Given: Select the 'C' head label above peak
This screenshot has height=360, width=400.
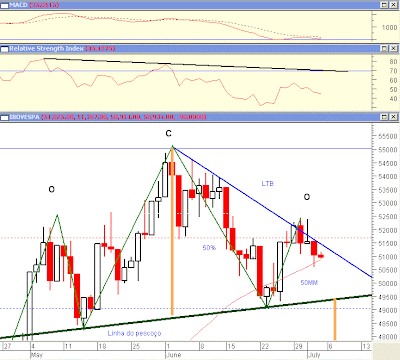Looking at the screenshot, I should [x=169, y=134].
